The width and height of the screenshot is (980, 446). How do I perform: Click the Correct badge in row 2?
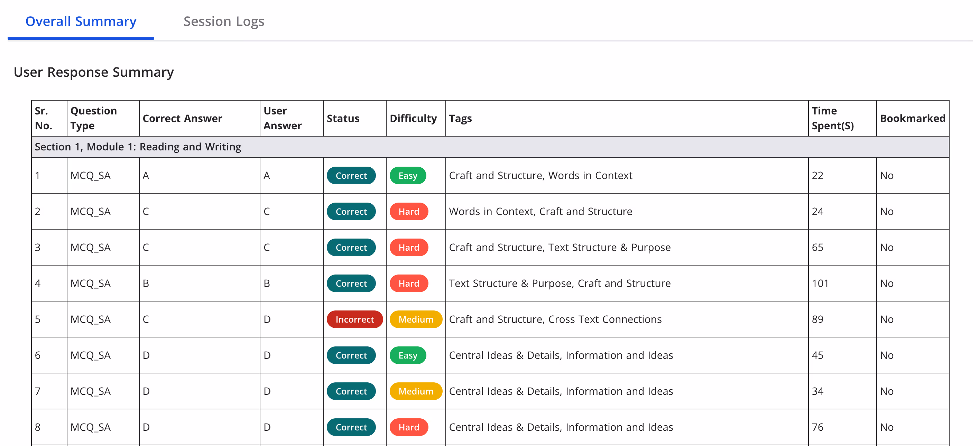coord(351,211)
